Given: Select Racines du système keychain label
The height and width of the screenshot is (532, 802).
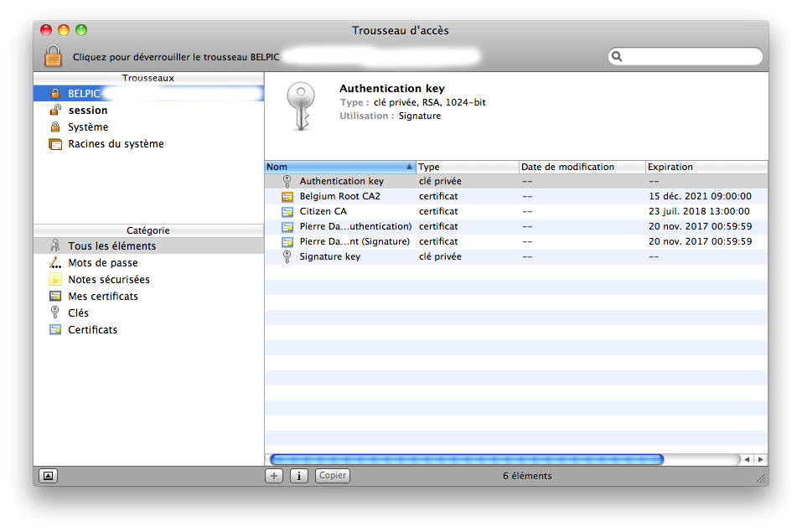Looking at the screenshot, I should point(116,144).
